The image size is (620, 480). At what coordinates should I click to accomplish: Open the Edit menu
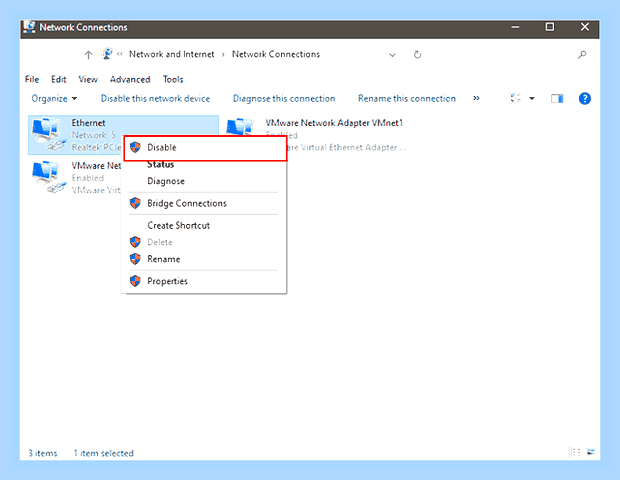click(x=59, y=79)
